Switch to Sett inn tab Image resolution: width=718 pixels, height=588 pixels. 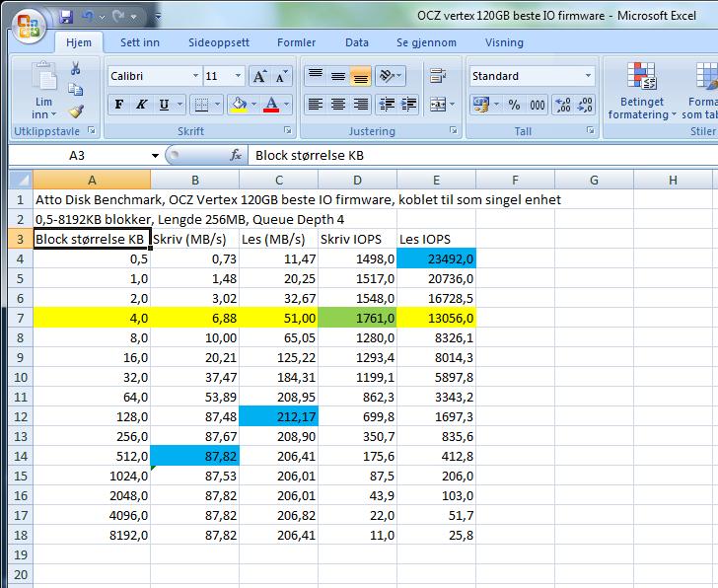click(x=140, y=42)
